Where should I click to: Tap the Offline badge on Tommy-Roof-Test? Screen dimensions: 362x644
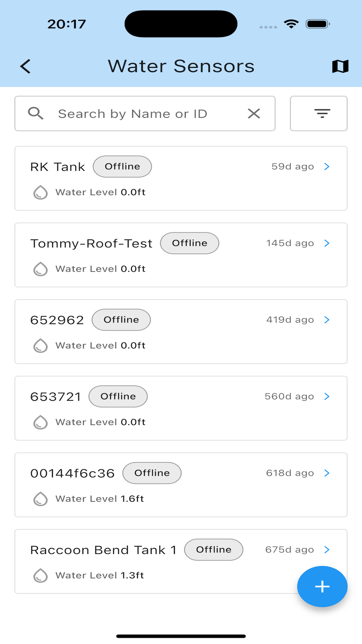pos(189,243)
